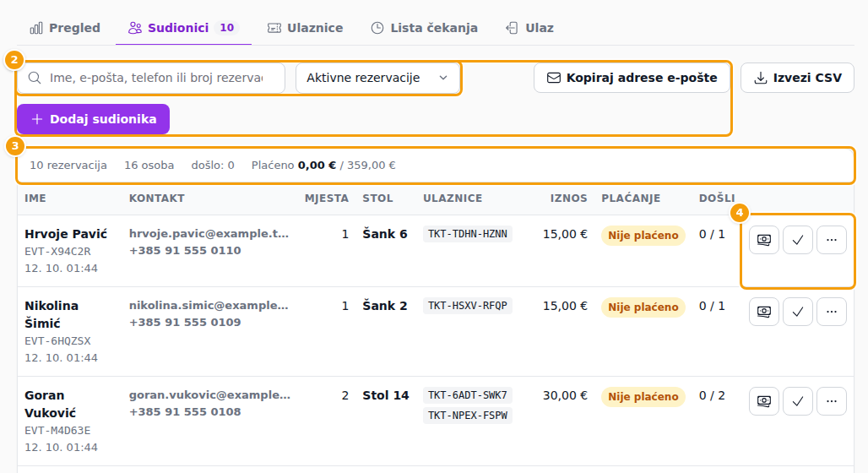868x473 pixels.
Task: Click Nije plaćeno badge for Hrvoje Pavić
Action: (643, 236)
